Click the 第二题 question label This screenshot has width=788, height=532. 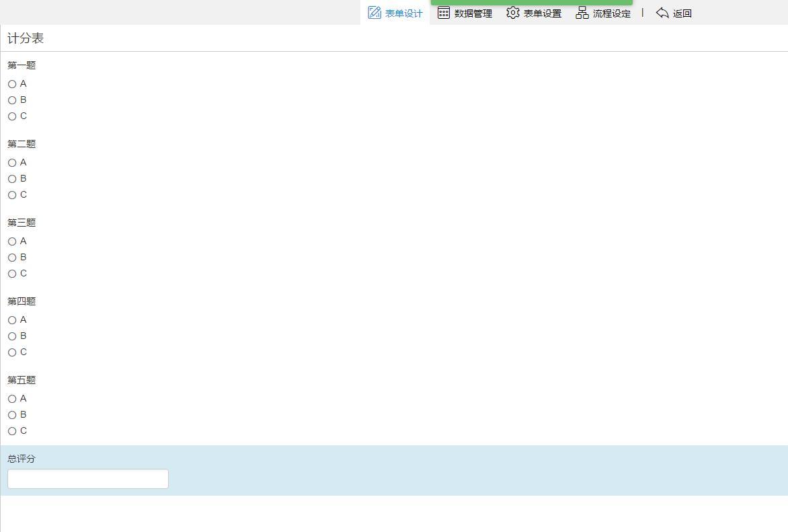click(x=22, y=144)
